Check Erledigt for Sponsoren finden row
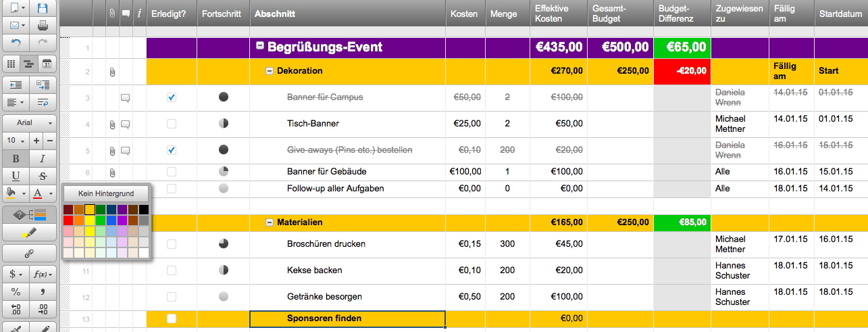Image resolution: width=868 pixels, height=332 pixels. 172,318
